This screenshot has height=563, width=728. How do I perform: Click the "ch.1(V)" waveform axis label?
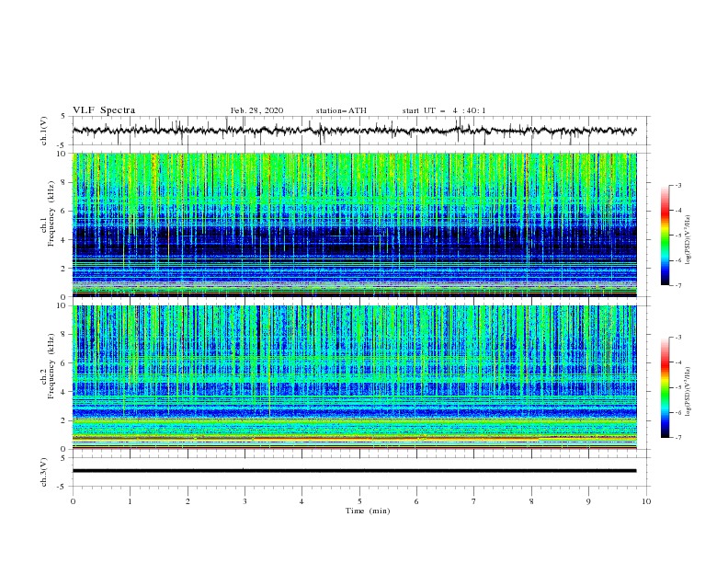tap(44, 131)
